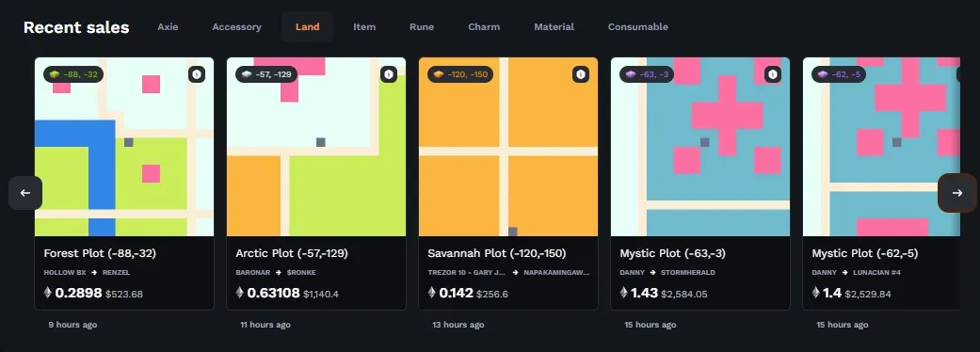Click Ethereum icon beside 0.2898 price
Image resolution: width=980 pixels, height=352 pixels.
47,293
